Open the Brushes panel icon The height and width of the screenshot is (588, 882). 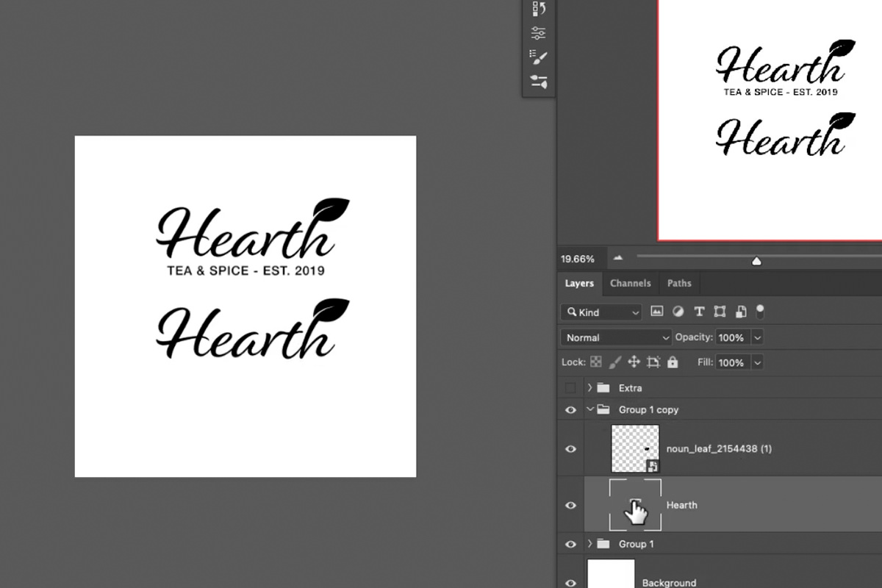click(539, 82)
